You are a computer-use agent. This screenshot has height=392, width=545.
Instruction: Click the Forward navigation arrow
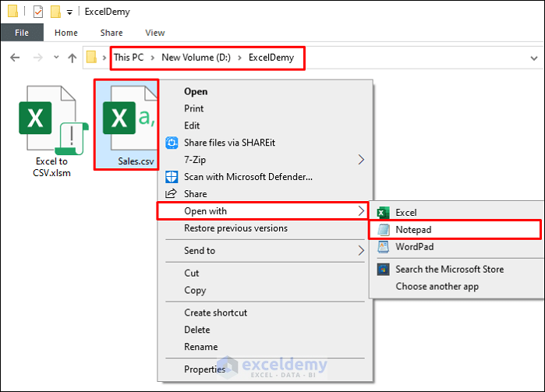point(37,58)
